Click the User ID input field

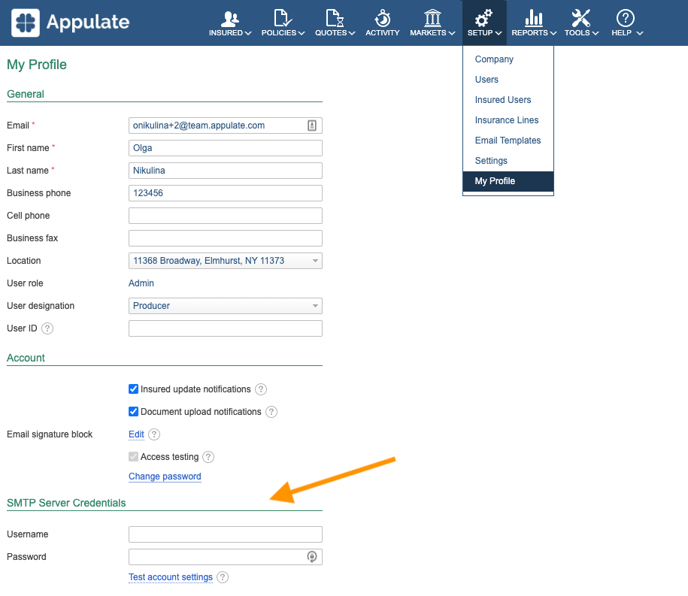[x=225, y=328]
